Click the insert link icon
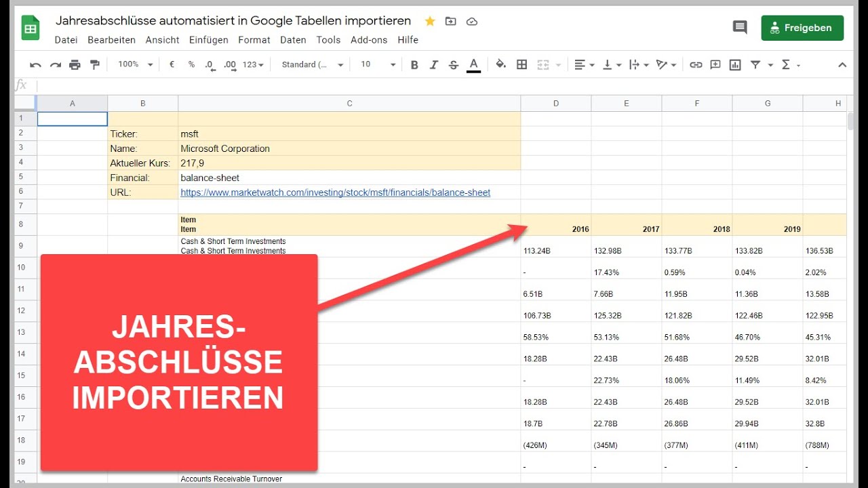868x488 pixels. 696,64
